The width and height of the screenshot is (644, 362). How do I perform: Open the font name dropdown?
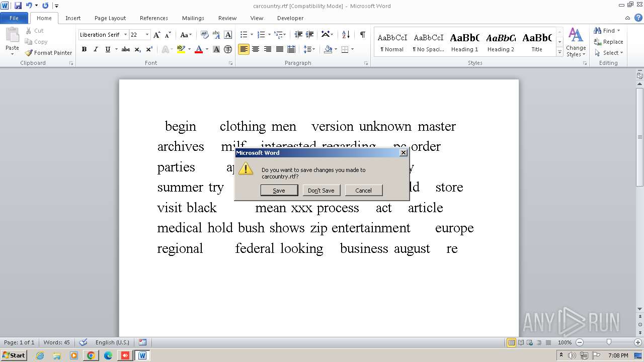[125, 35]
